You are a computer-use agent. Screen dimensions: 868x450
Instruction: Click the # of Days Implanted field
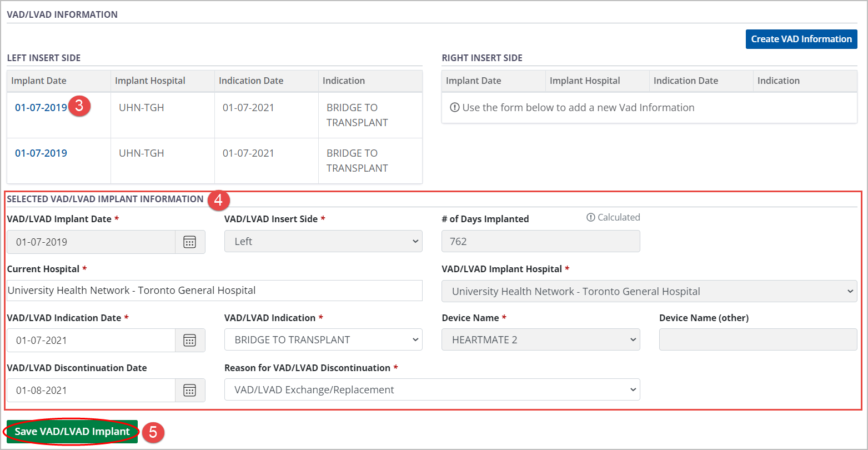tap(540, 242)
